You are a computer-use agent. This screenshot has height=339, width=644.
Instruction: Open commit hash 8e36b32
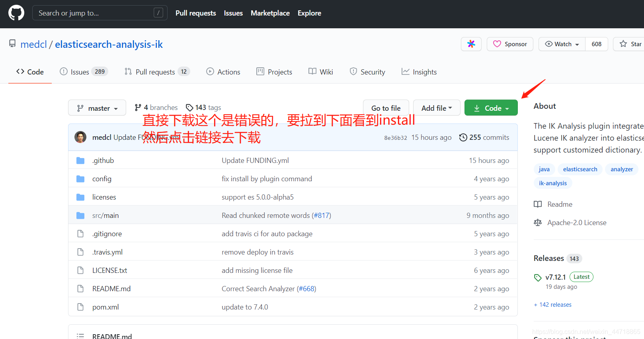(395, 138)
